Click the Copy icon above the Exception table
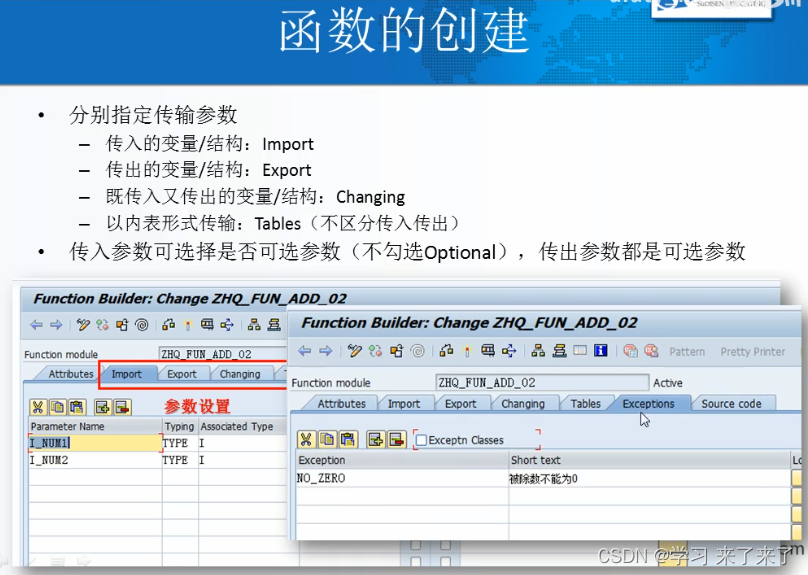Viewport: 808px width, 575px height. [x=327, y=439]
